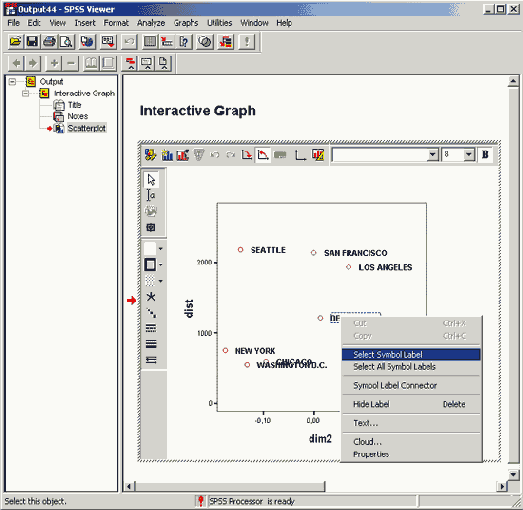Choose Hide Label in context menu
The height and width of the screenshot is (510, 523).
[x=411, y=404]
